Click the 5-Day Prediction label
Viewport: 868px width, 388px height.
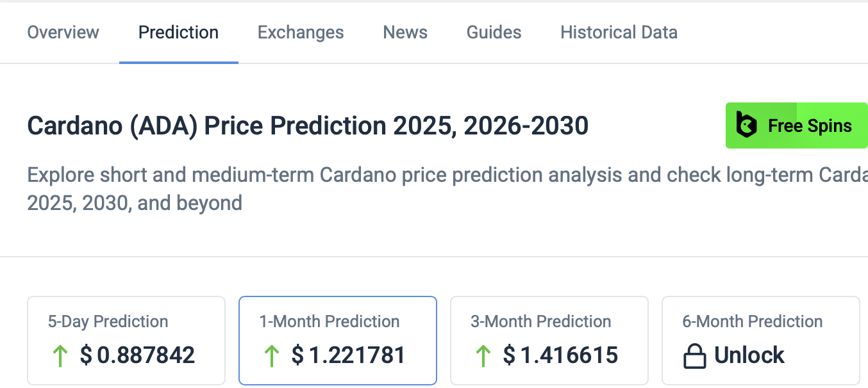pyautogui.click(x=108, y=321)
